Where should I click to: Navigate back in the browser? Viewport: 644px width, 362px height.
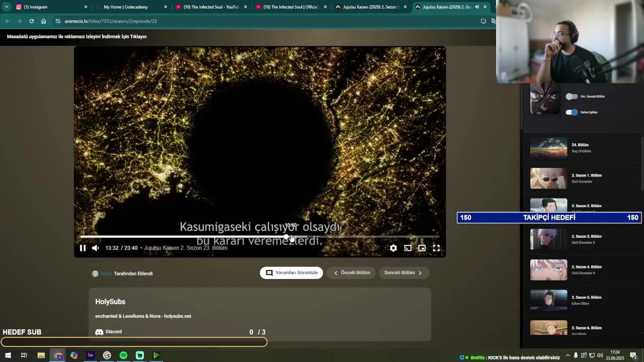[7, 21]
